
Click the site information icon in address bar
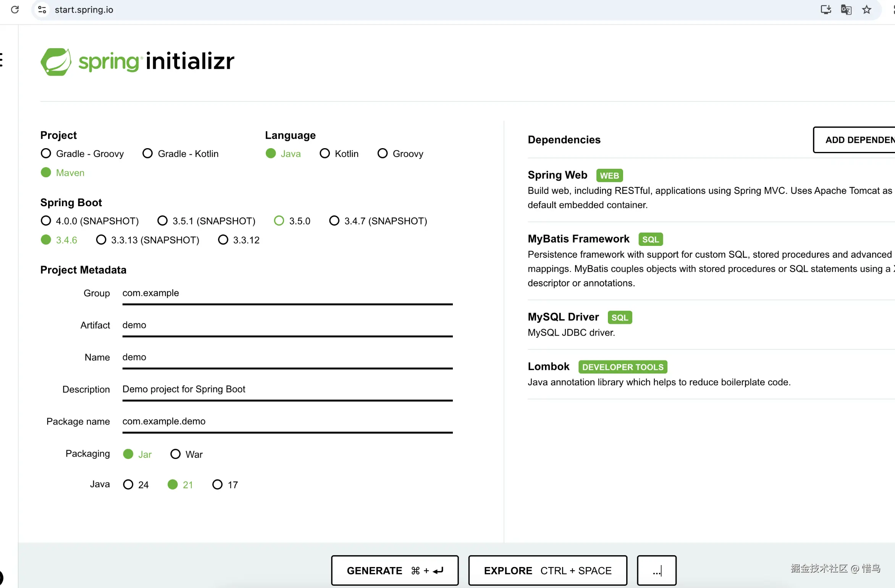click(x=42, y=10)
